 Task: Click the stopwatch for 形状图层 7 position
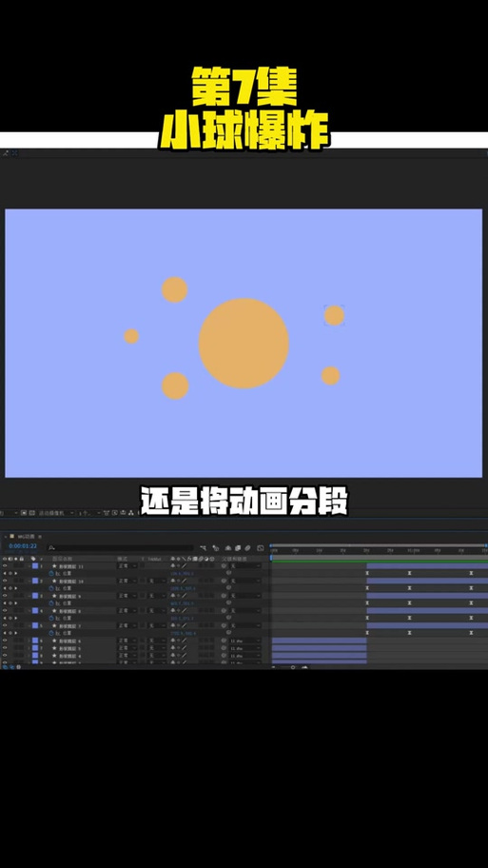click(x=51, y=633)
